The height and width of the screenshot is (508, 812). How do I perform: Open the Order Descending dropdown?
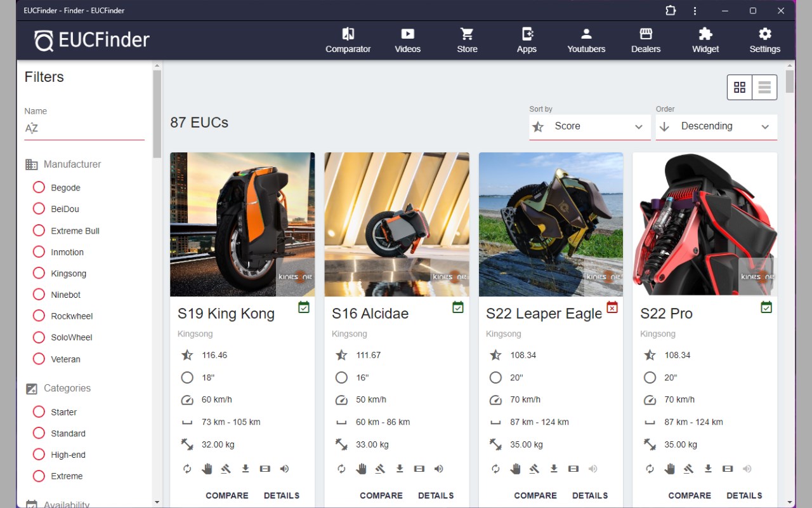point(716,126)
